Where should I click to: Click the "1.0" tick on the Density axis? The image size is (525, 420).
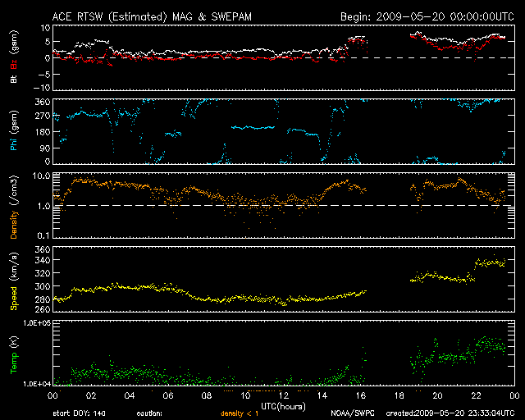(x=43, y=206)
